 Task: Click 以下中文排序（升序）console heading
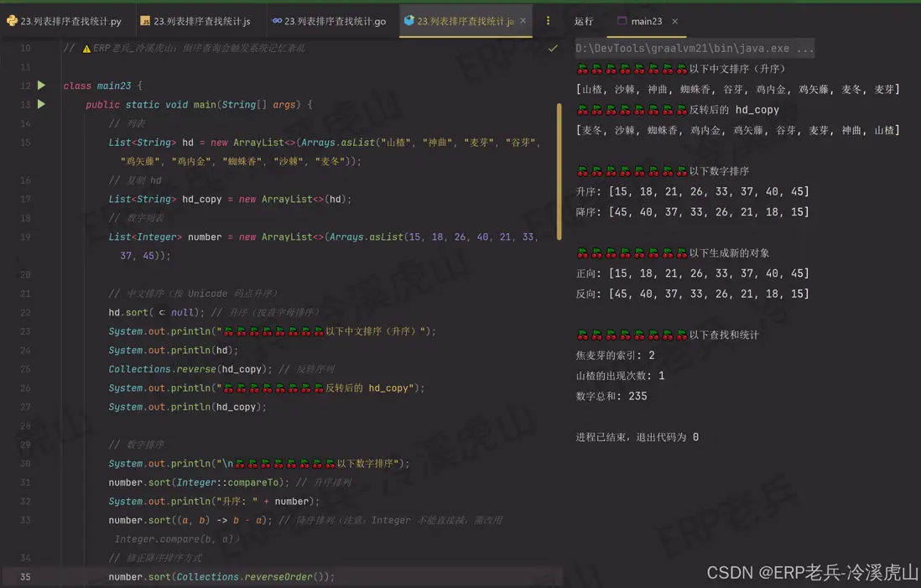(x=681, y=69)
